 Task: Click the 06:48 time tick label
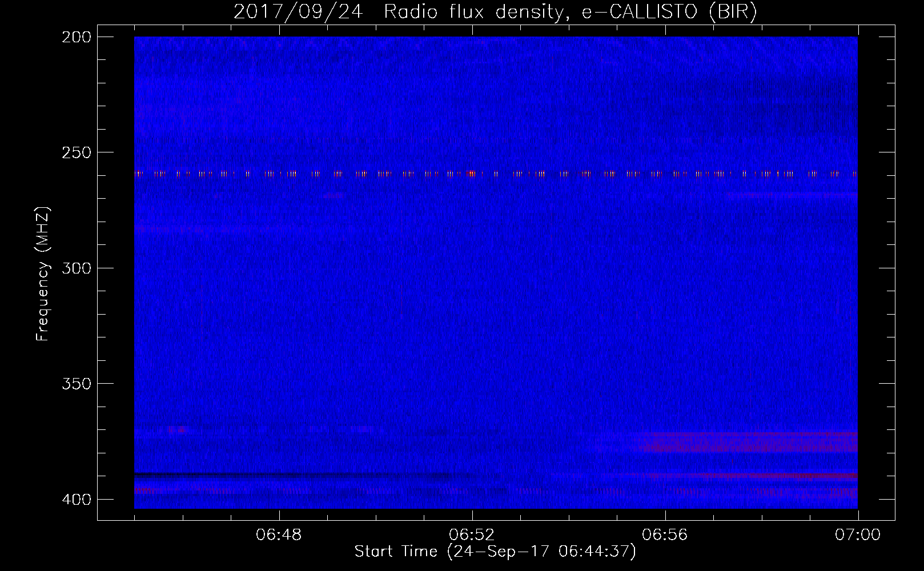(x=279, y=535)
